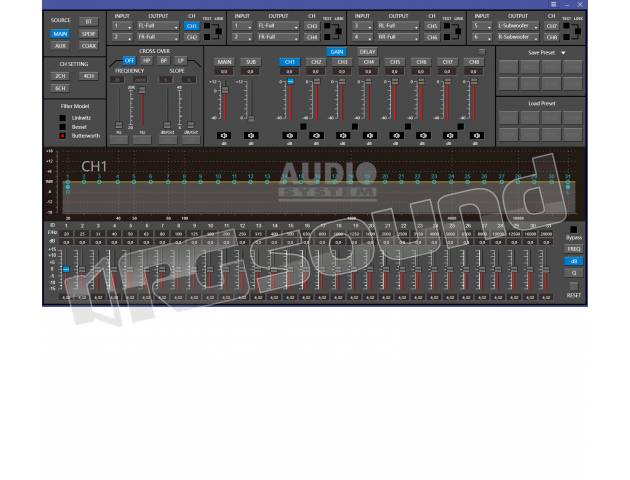Open the RR-Full output dropdown

(x=398, y=37)
